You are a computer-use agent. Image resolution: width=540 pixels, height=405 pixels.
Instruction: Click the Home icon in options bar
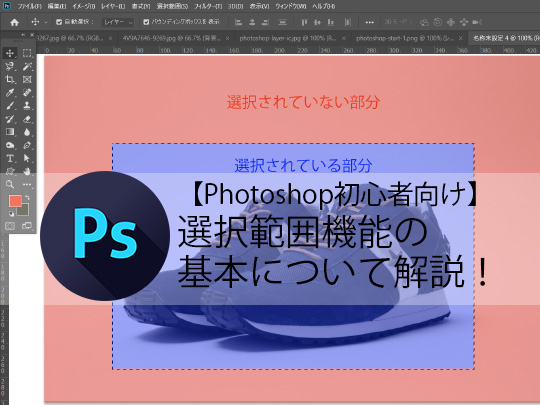(x=14, y=22)
